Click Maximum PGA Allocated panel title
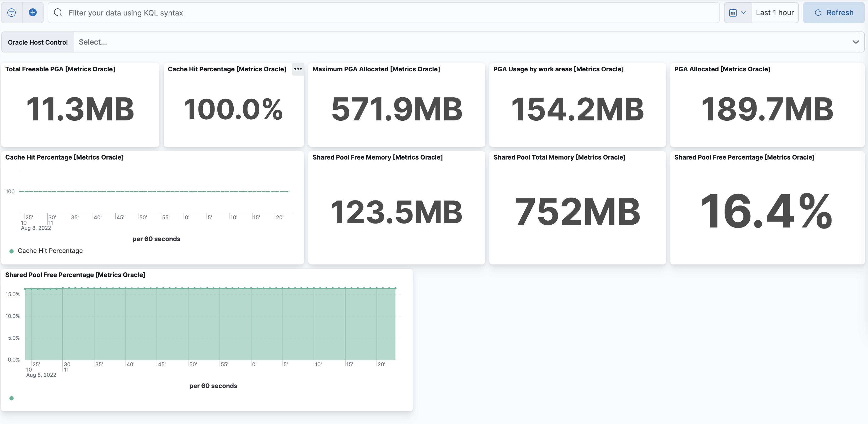 tap(376, 69)
